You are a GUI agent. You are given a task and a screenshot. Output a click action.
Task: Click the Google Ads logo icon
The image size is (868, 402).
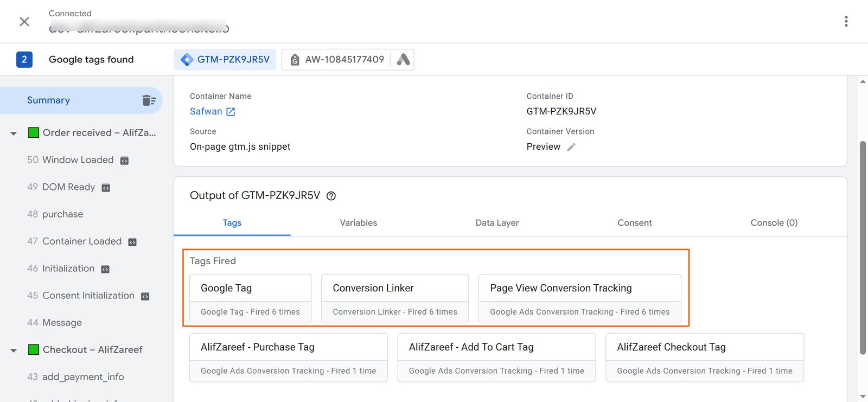(403, 60)
